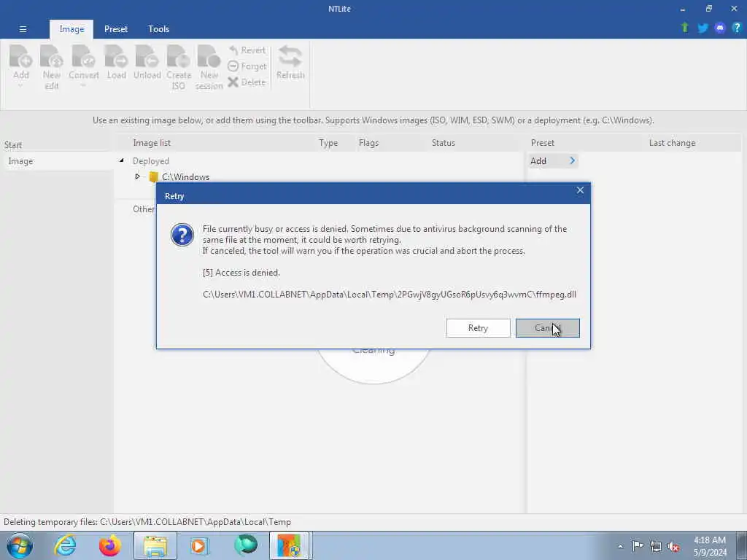Screen dimensions: 747x560
Task: Switch to the Preset tab
Action: click(x=116, y=29)
